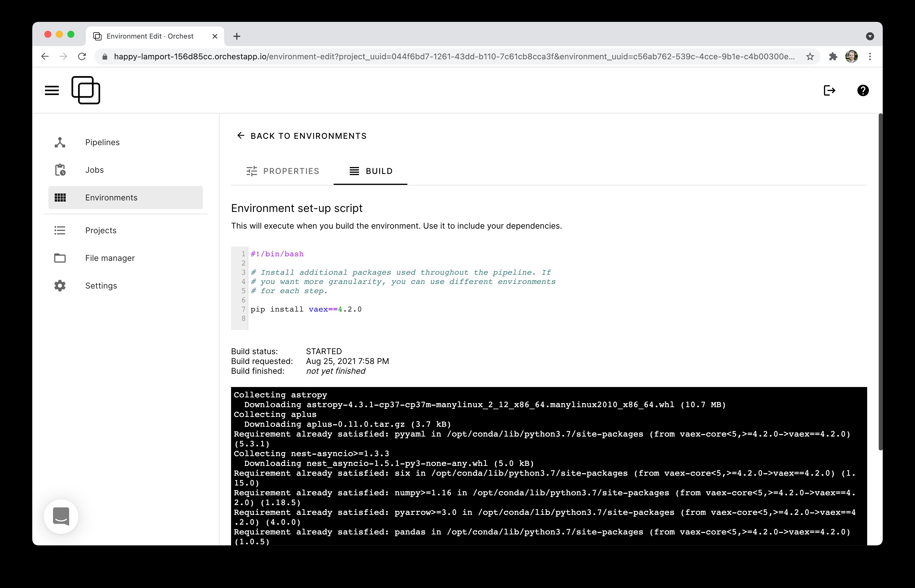Open the tab search dropdown arrow

pyautogui.click(x=870, y=36)
